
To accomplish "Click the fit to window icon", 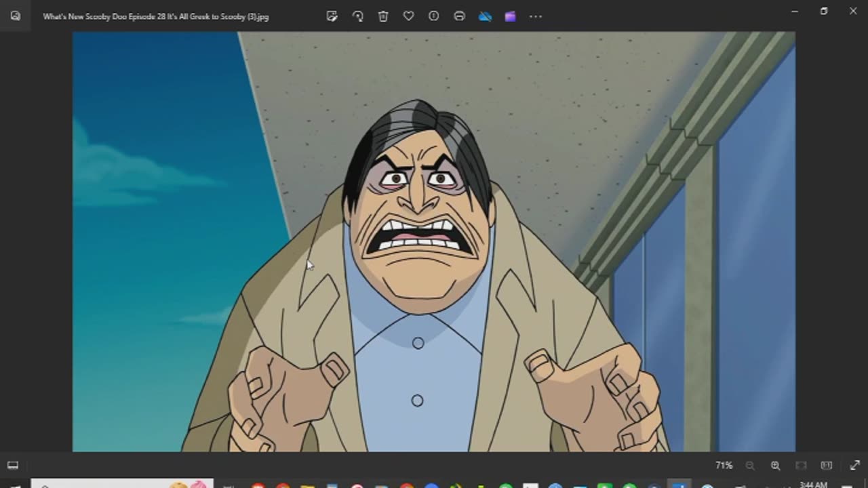I will tap(801, 466).
